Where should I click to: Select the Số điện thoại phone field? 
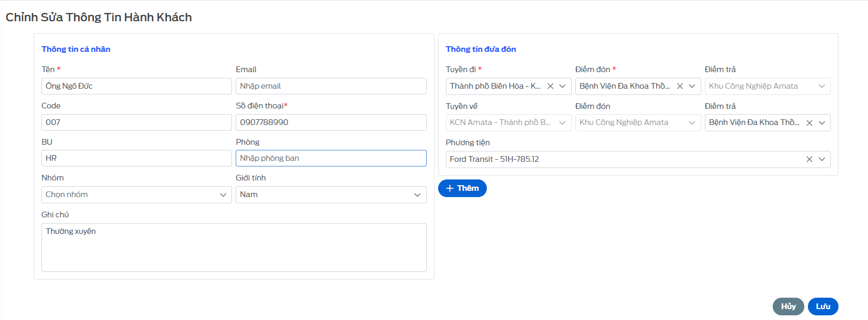330,122
